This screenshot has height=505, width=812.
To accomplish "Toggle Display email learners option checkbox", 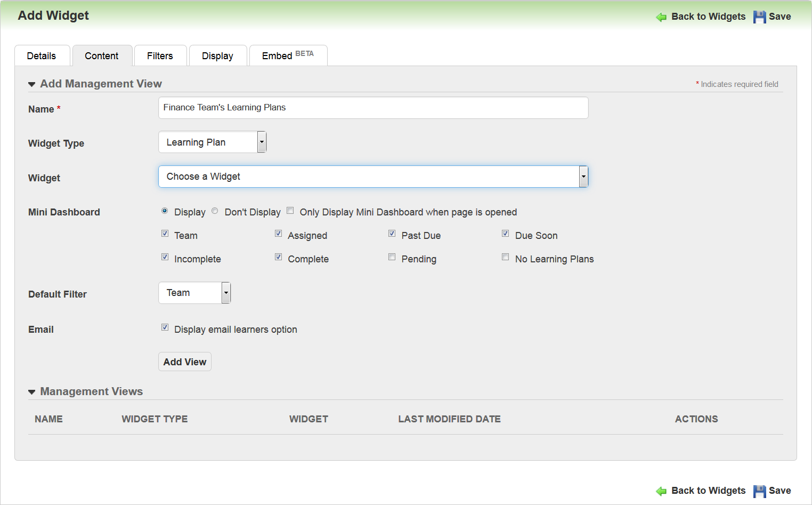I will [x=165, y=327].
